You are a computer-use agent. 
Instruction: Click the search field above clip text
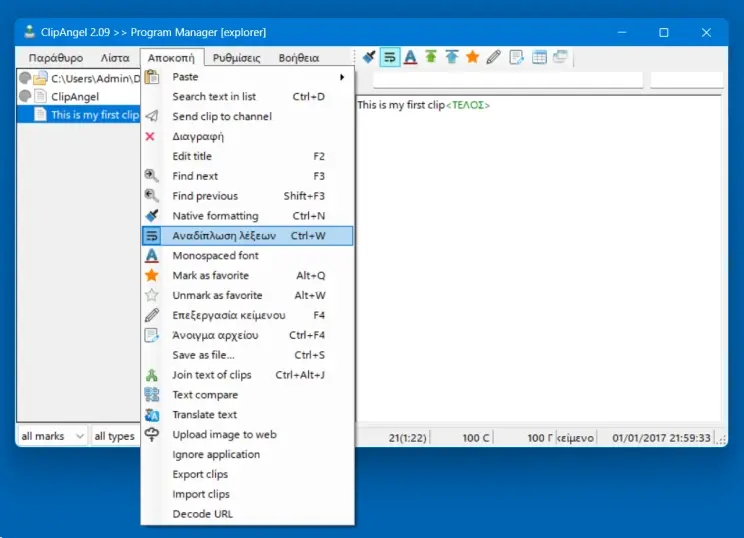pos(508,80)
